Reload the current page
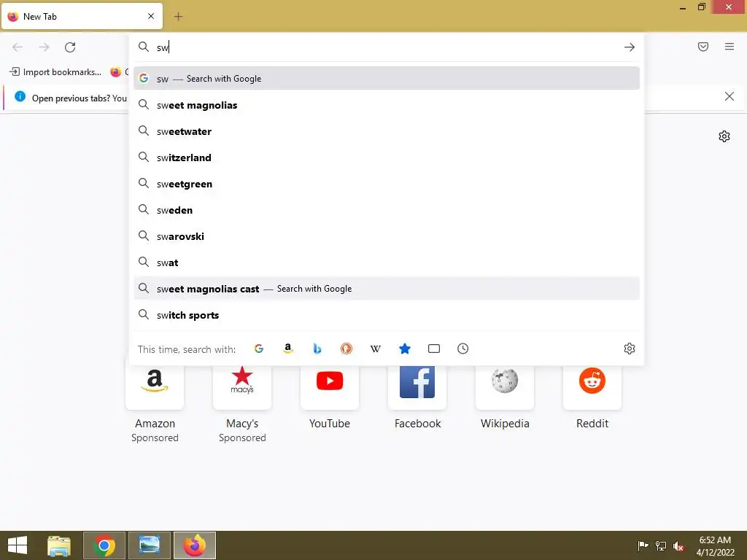Viewport: 747px width, 560px height. [70, 47]
